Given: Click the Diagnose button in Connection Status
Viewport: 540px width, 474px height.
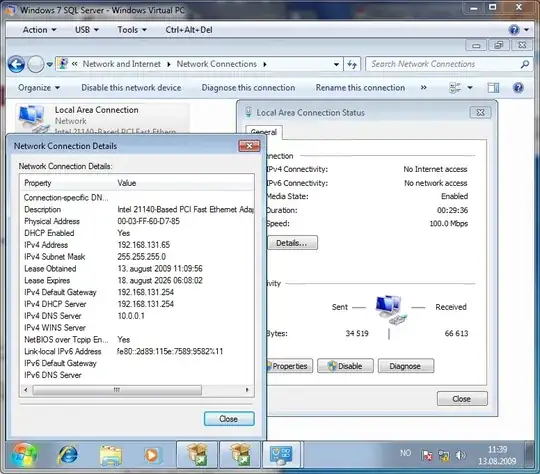Looking at the screenshot, I should pyautogui.click(x=406, y=366).
